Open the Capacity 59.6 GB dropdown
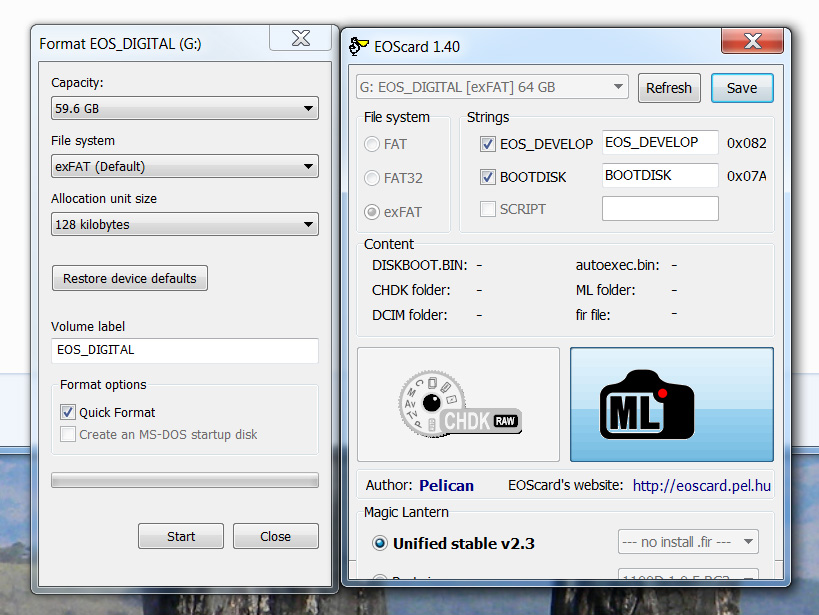The image size is (819, 615). pyautogui.click(x=185, y=109)
